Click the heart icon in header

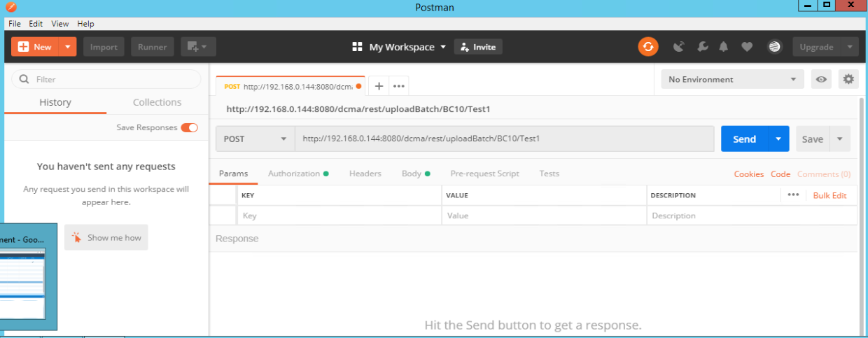click(x=747, y=47)
